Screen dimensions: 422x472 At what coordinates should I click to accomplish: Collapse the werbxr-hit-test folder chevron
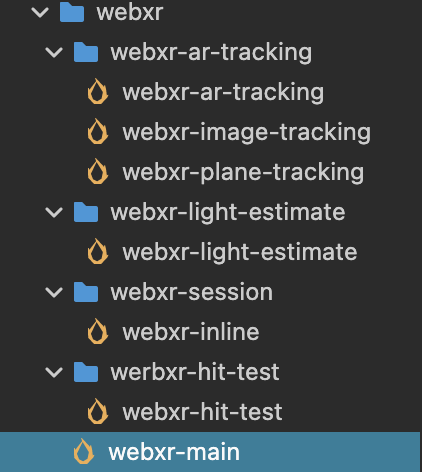(54, 372)
